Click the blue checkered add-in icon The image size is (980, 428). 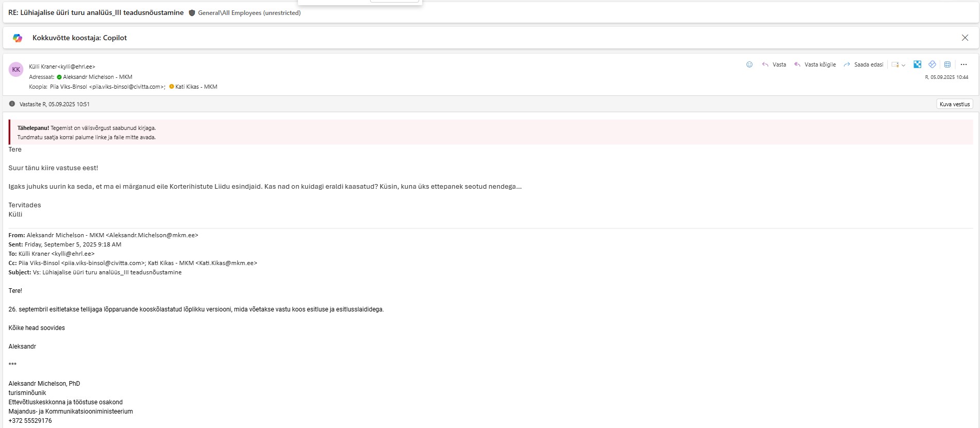917,64
